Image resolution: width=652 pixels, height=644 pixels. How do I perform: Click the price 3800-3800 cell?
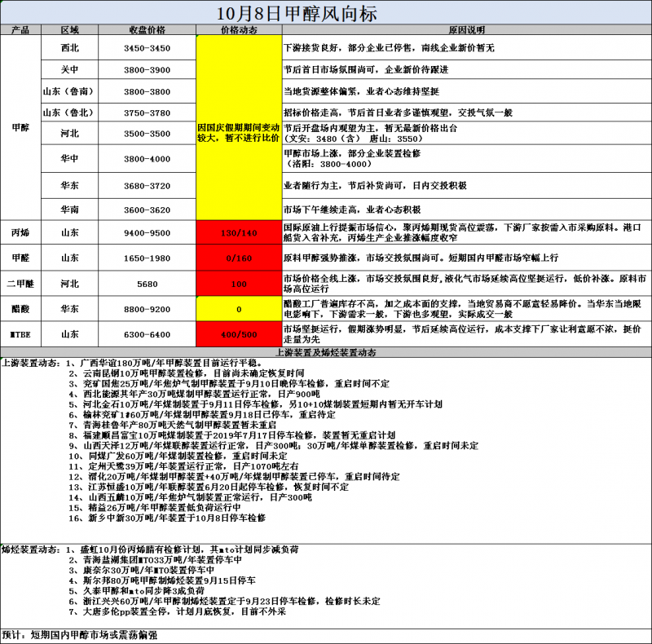(147, 91)
